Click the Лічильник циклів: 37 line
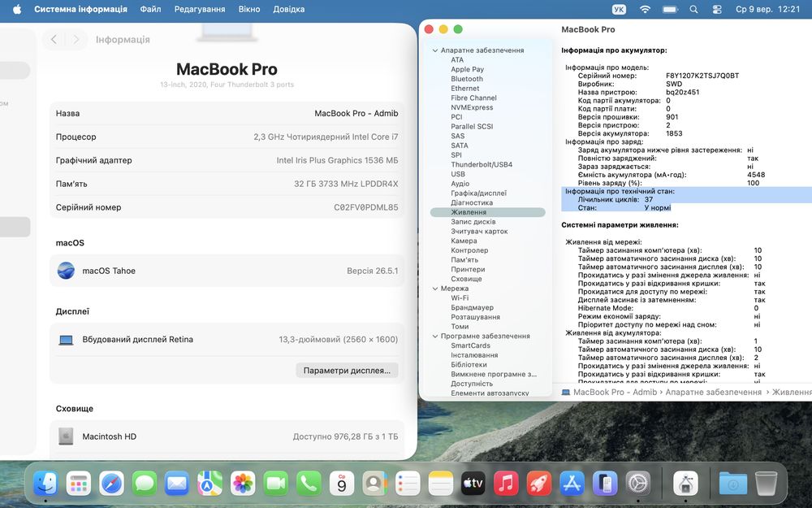This screenshot has width=812, height=508. tap(615, 200)
